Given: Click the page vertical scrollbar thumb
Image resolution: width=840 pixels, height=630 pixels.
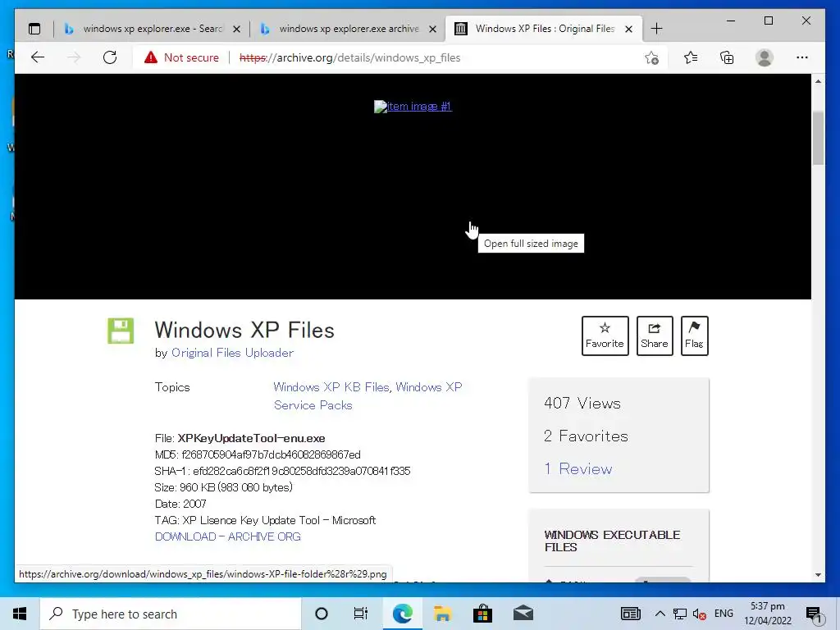Looking at the screenshot, I should tap(818, 138).
